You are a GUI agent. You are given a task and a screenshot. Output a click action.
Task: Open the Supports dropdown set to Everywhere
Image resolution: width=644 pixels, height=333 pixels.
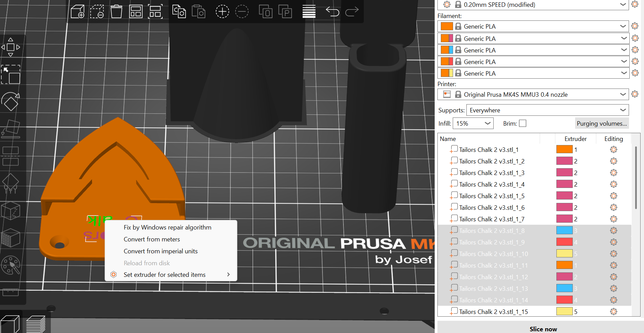click(547, 110)
